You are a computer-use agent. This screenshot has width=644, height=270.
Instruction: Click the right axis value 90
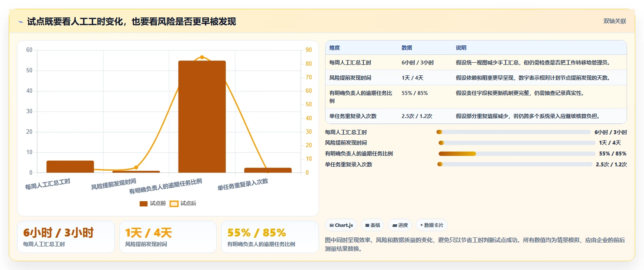[309, 50]
